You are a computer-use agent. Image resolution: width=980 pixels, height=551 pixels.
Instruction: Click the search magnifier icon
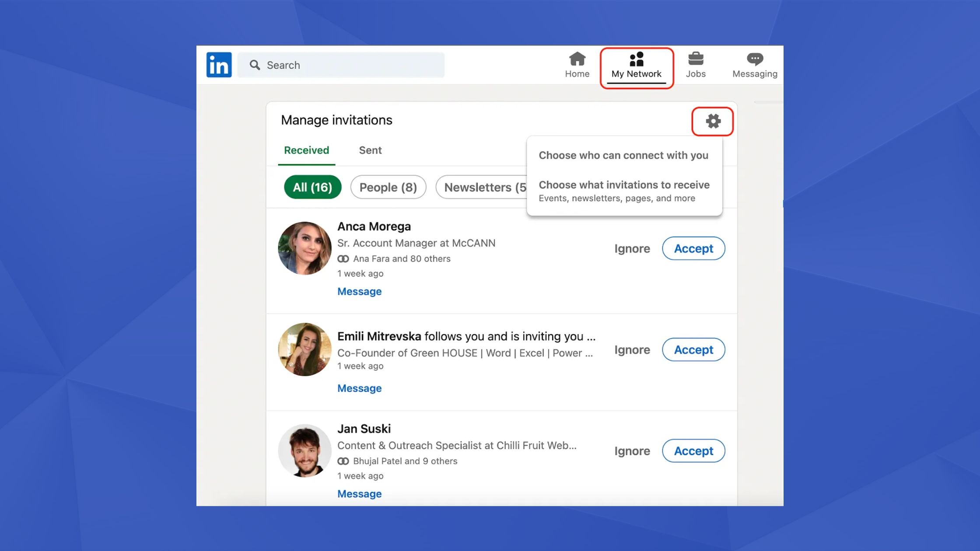click(255, 65)
